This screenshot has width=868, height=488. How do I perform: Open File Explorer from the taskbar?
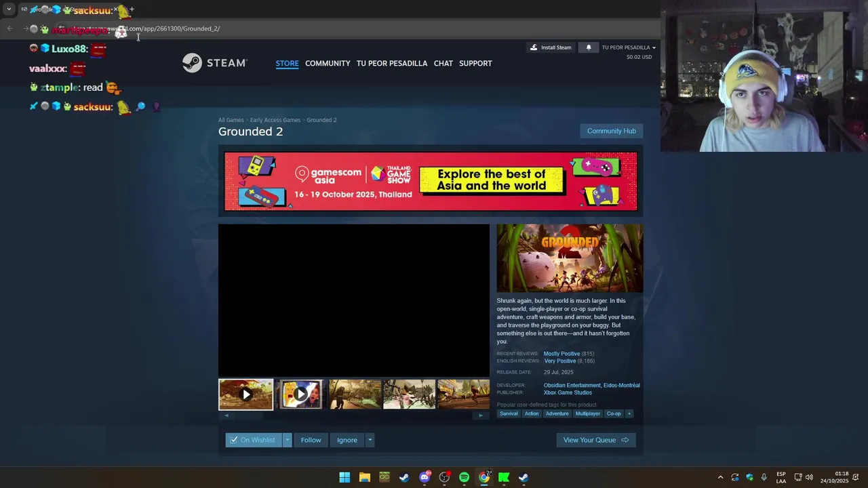click(364, 477)
